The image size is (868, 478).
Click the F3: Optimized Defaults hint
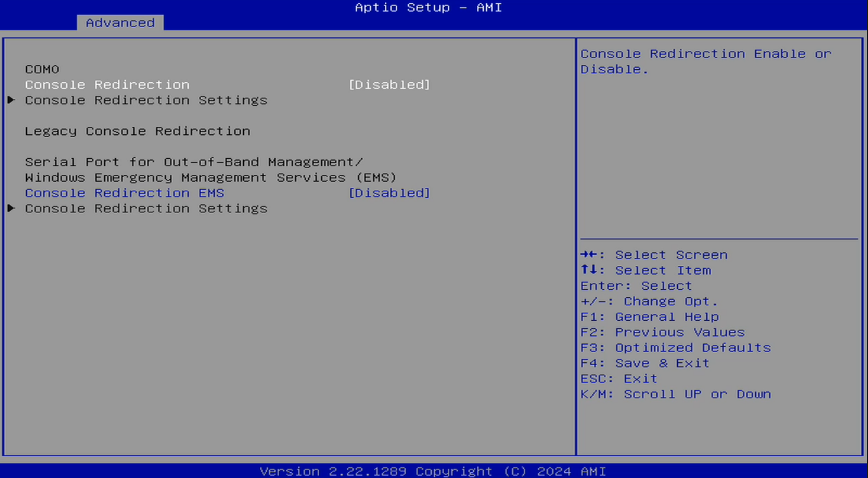click(675, 348)
